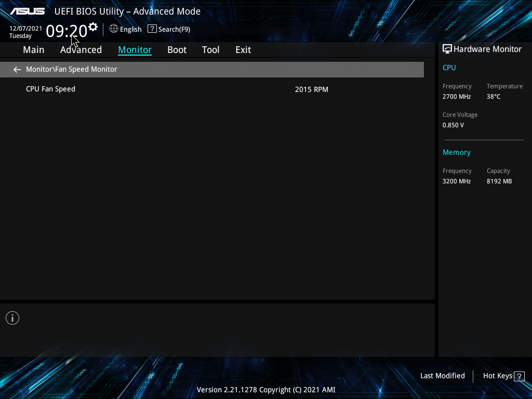
Task: Open the Tool tab
Action: [x=211, y=50]
